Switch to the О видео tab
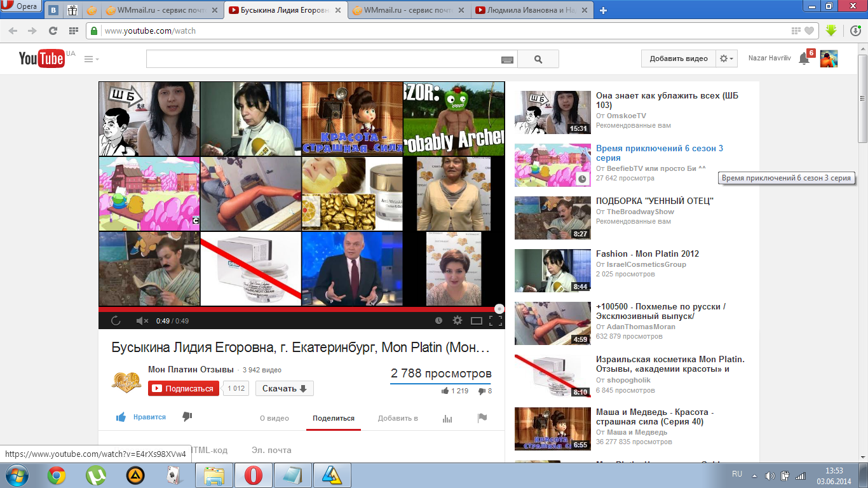The height and width of the screenshot is (488, 868). tap(275, 418)
